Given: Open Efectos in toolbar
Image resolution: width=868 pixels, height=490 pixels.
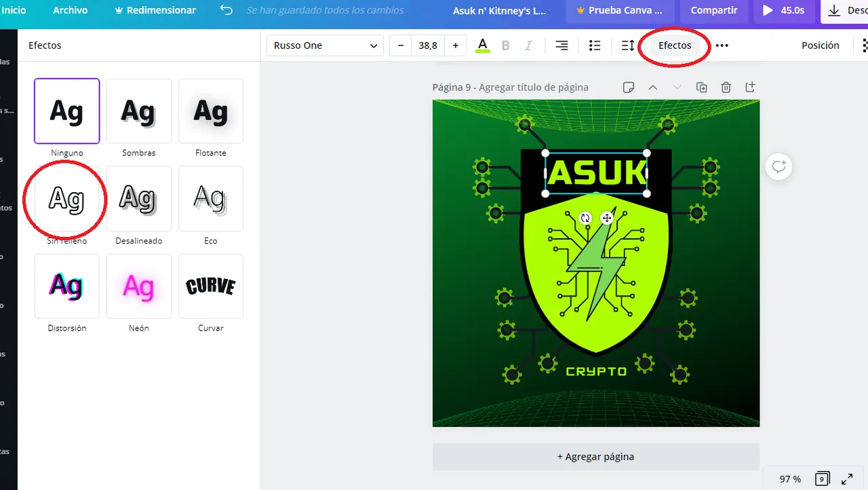Looking at the screenshot, I should 675,45.
